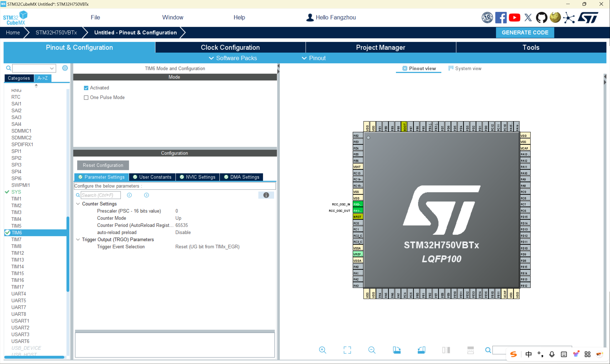Rotate the chip counter-clockwise

coord(421,350)
